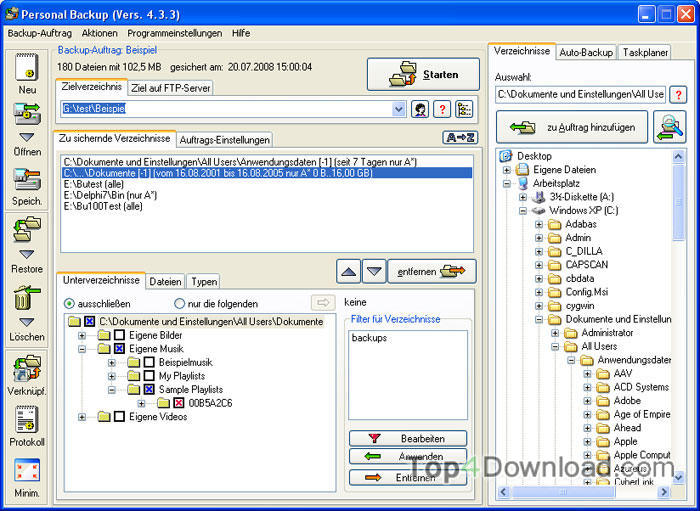The image size is (700, 511).
Task: Click the grayed arrow button next to keine
Action: (323, 303)
